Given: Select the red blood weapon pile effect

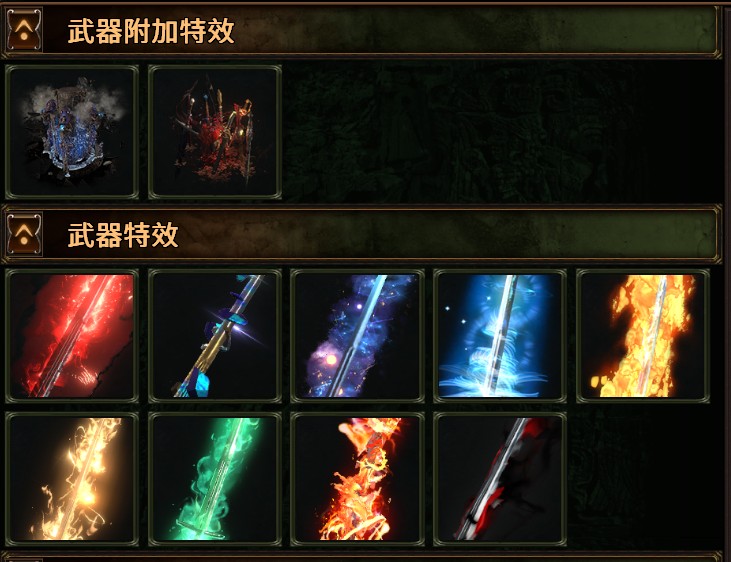Looking at the screenshot, I should (215, 132).
